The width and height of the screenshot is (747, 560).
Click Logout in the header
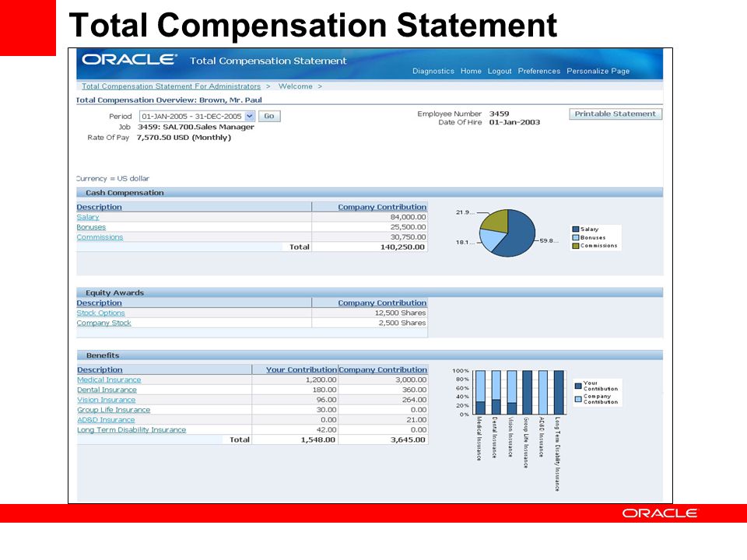(500, 71)
